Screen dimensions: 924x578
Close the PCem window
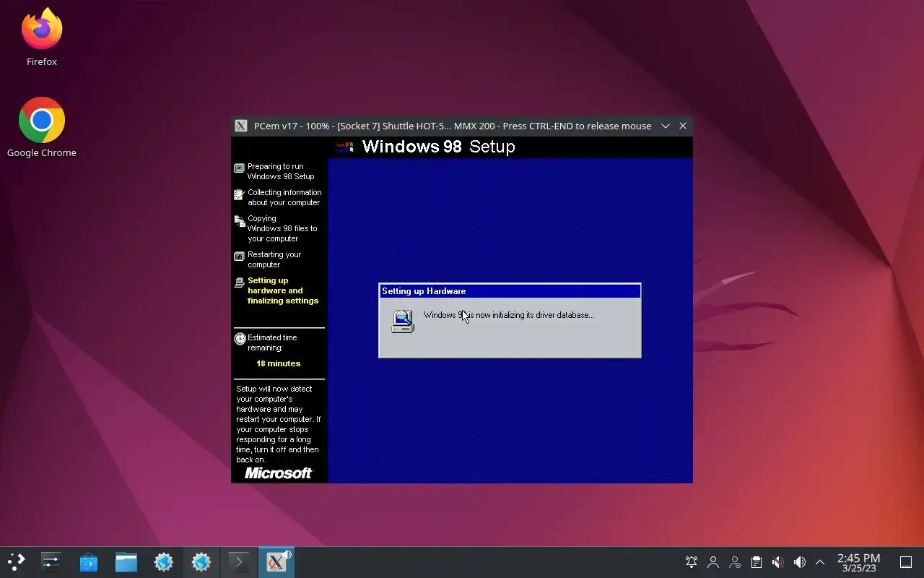pyautogui.click(x=683, y=126)
